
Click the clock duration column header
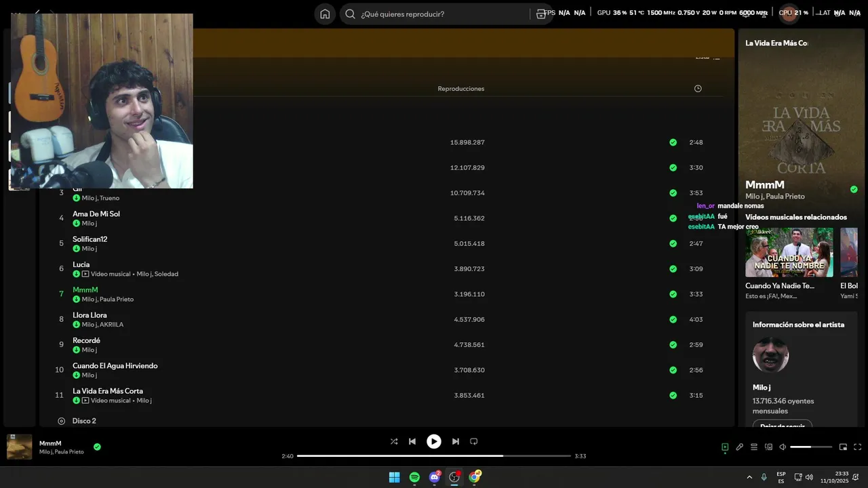[698, 89]
